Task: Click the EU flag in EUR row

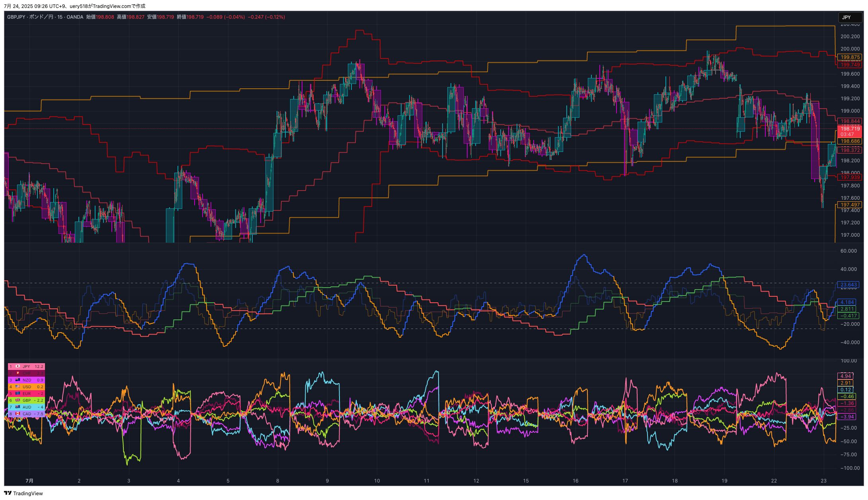Action: point(18,393)
